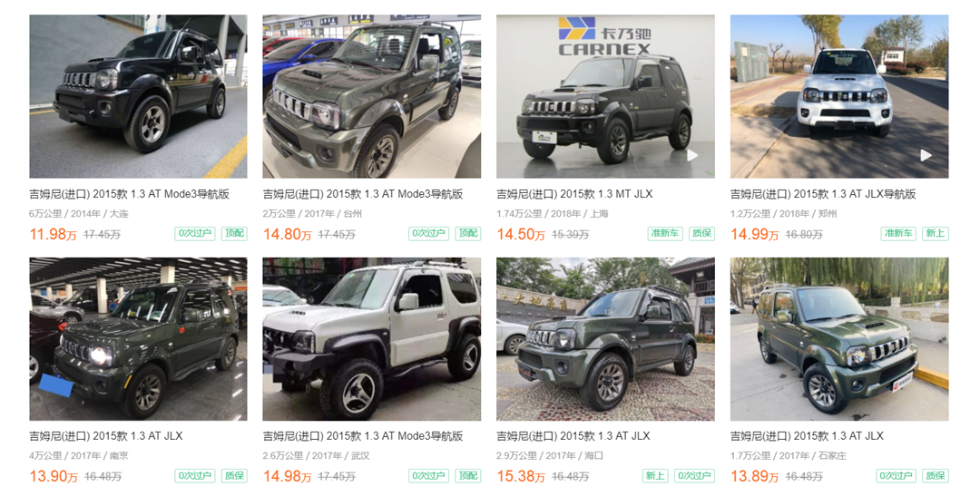Open the green Jimny photo from Shijiazhuang
The image size is (980, 496).
pos(839,338)
